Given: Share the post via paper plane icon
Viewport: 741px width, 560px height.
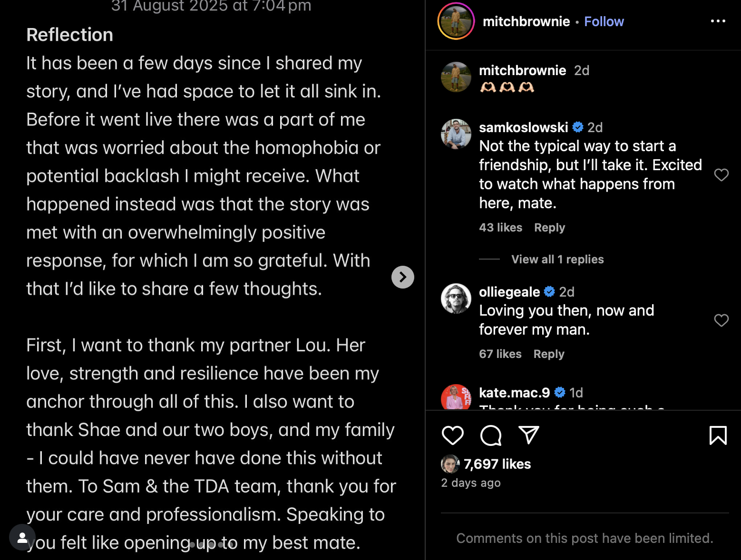Looking at the screenshot, I should (528, 434).
